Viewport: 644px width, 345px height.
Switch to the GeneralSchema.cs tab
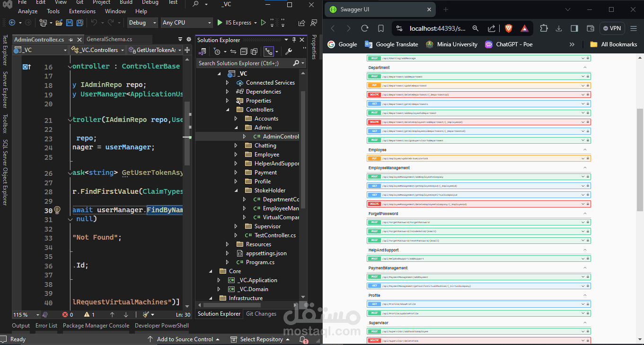pyautogui.click(x=109, y=40)
